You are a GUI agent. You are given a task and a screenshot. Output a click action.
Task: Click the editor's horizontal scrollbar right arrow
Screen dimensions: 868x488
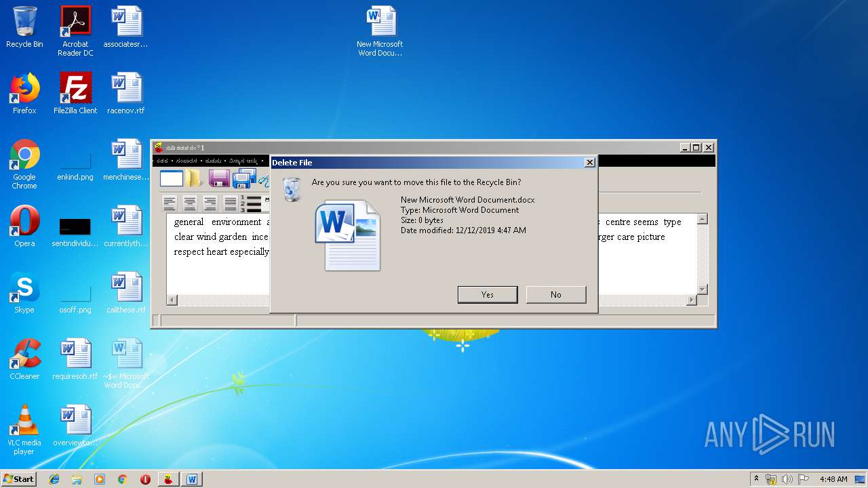point(692,300)
